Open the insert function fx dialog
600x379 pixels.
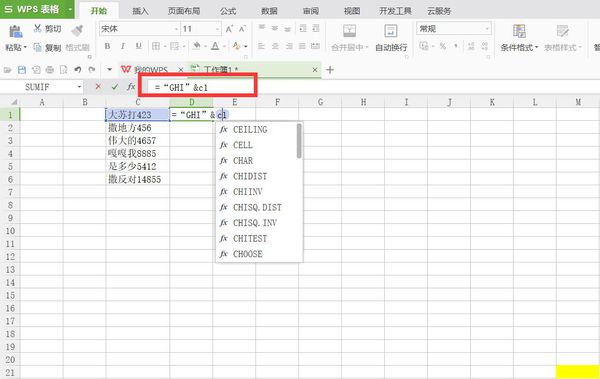pyautogui.click(x=131, y=87)
